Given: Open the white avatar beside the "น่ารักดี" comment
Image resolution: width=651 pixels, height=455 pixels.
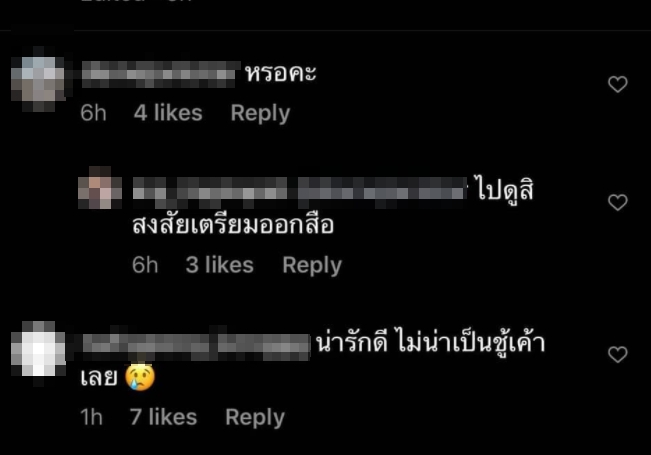Looking at the screenshot, I should [38, 349].
